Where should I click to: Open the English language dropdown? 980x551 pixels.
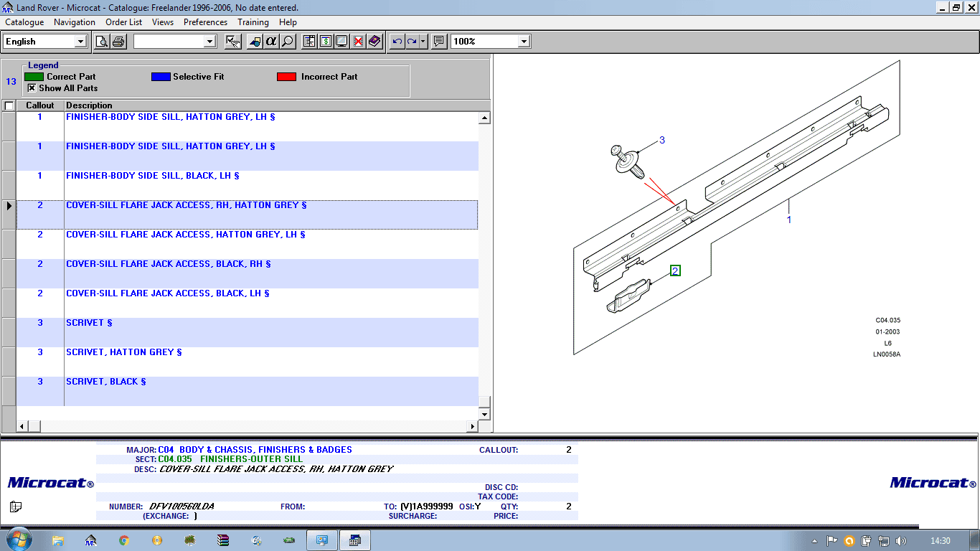(x=80, y=42)
